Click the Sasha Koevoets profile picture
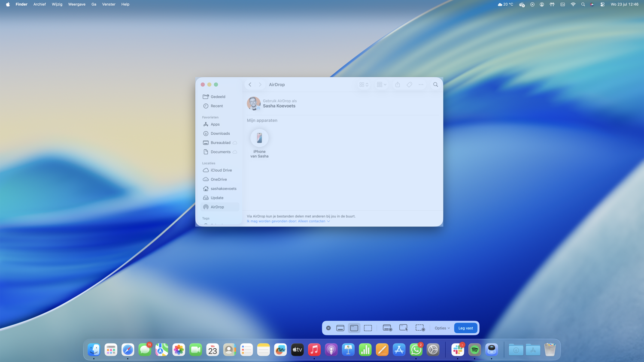The width and height of the screenshot is (644, 362). point(254,103)
